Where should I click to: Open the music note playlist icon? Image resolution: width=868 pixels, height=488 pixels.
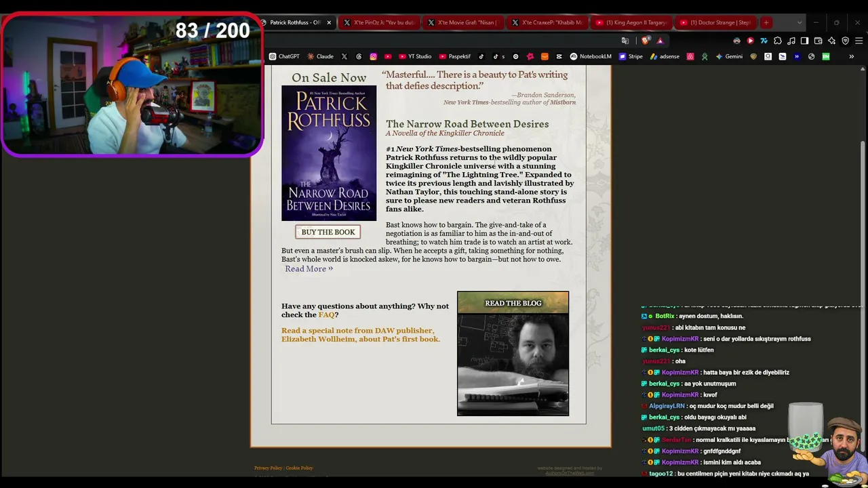tap(791, 41)
